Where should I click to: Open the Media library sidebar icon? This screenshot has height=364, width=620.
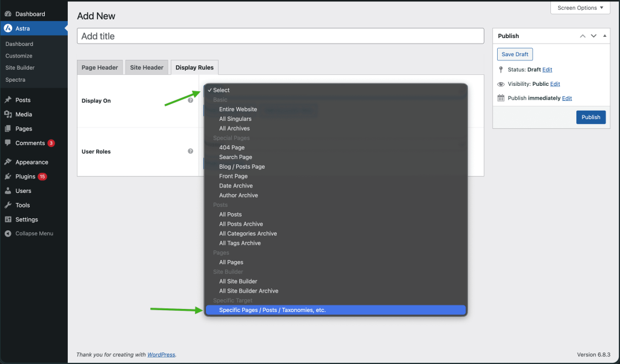coord(7,114)
